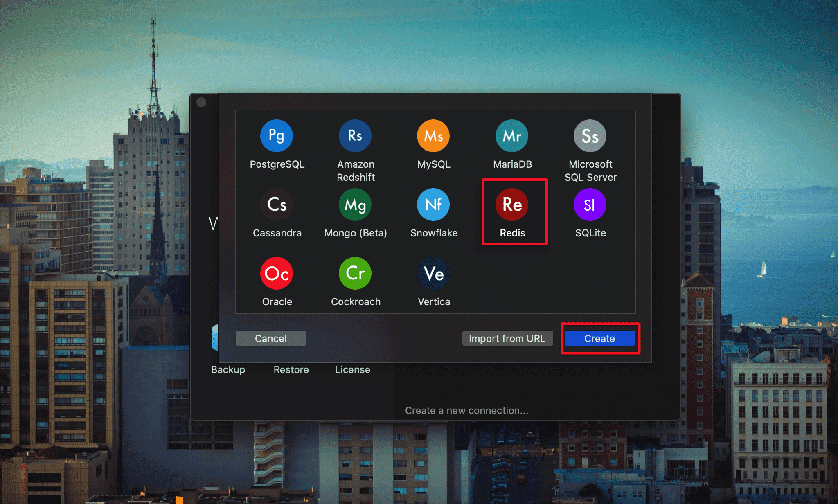This screenshot has width=838, height=504.
Task: Click the 'MariaDB' label text
Action: point(512,164)
